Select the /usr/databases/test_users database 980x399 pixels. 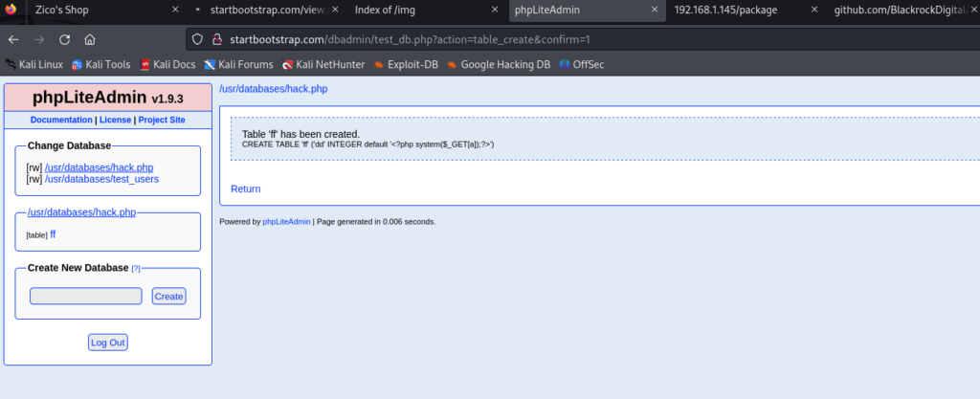click(x=101, y=179)
